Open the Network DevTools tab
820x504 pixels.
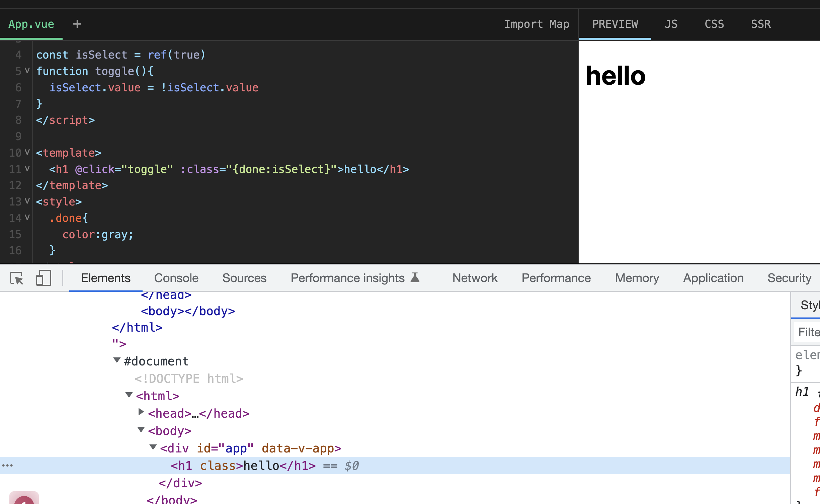pos(475,278)
